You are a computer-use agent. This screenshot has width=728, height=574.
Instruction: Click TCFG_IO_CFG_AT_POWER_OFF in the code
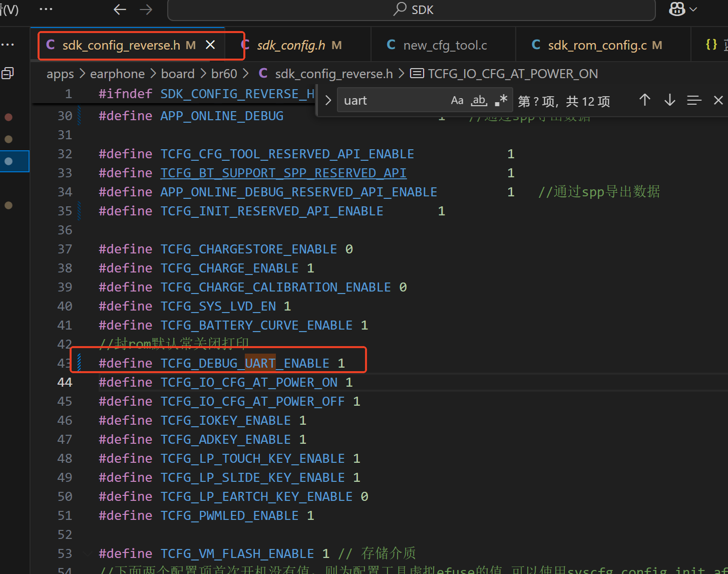[252, 401]
